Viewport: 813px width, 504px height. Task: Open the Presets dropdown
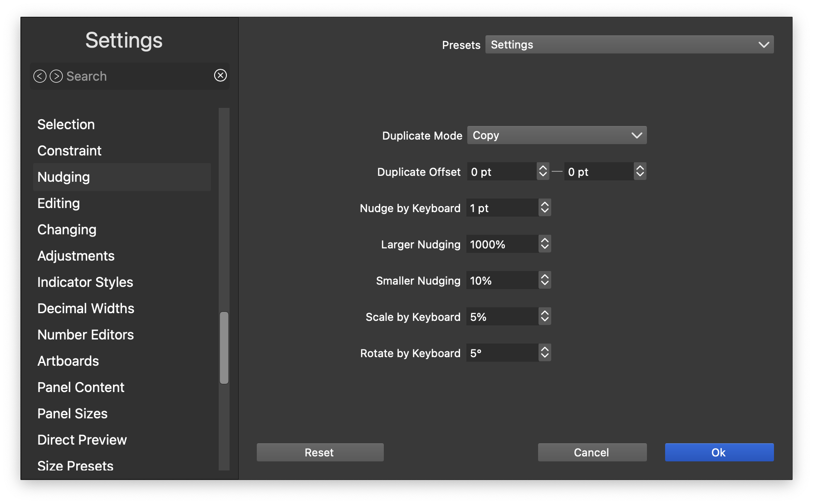tap(629, 44)
